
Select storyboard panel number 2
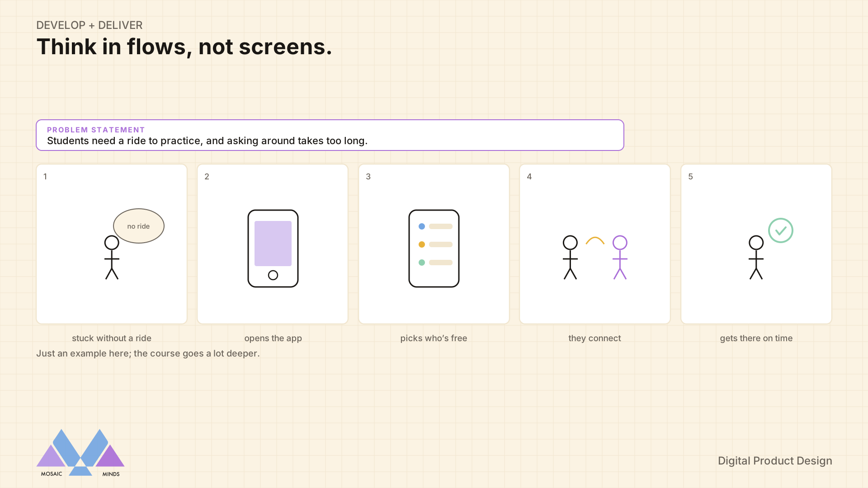273,244
